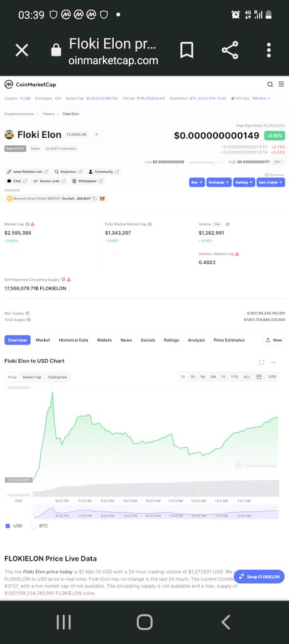Select 7D chart range
The height and width of the screenshot is (644, 289).
click(x=192, y=377)
